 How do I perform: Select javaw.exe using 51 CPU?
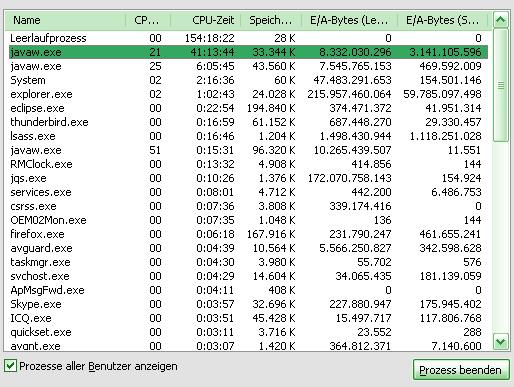coord(248,150)
